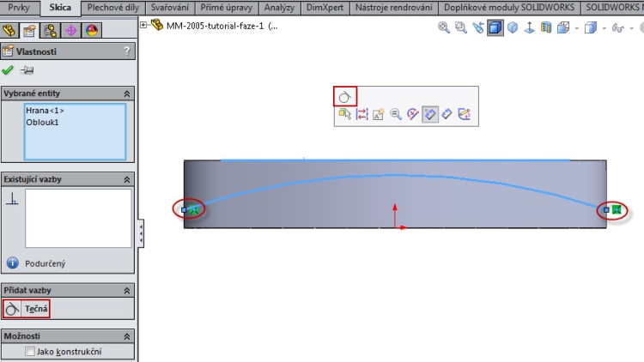Confirm with the green checkmark
The image size is (644, 362).
click(x=8, y=70)
